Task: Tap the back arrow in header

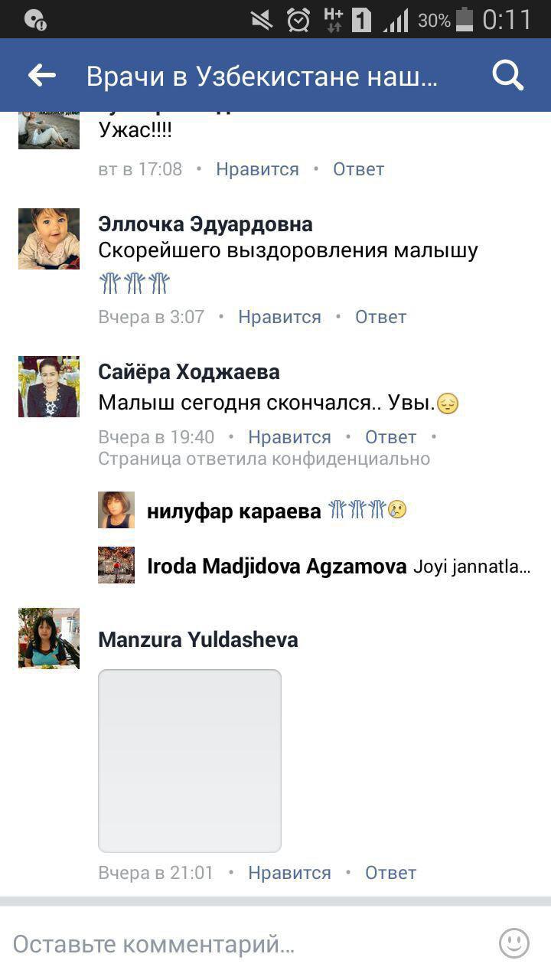Action: pos(42,75)
